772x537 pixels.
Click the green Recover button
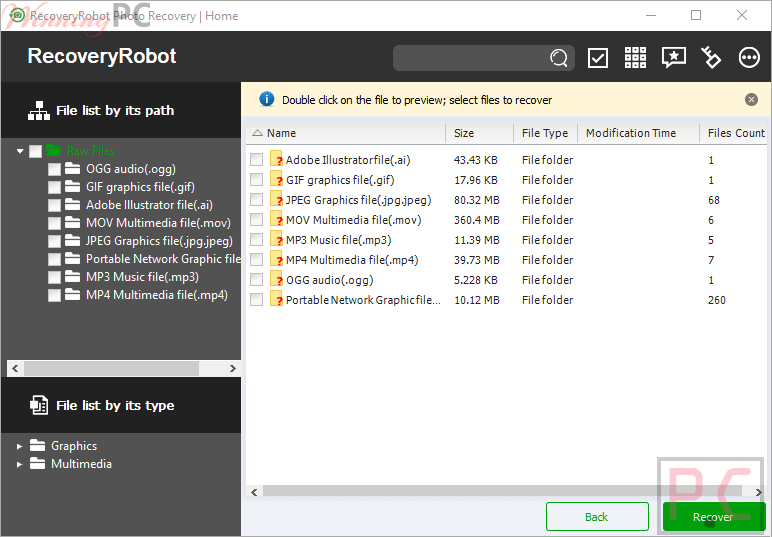(x=714, y=517)
